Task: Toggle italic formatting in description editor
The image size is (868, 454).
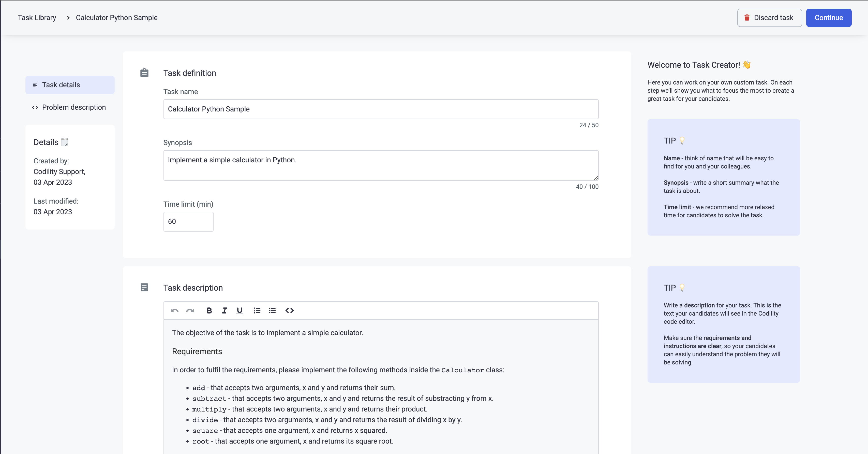Action: point(225,311)
